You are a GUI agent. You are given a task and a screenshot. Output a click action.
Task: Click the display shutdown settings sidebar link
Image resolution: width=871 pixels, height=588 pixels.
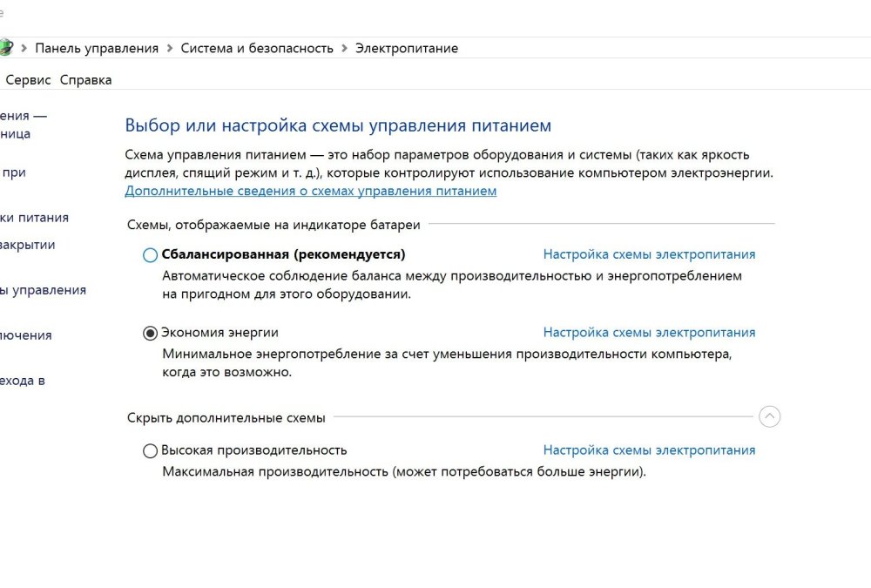(26, 335)
